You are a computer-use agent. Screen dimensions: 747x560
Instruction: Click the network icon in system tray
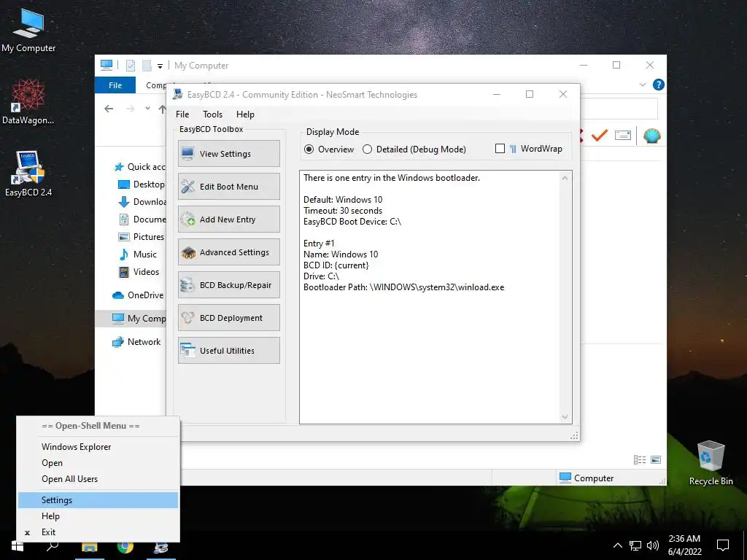(x=635, y=545)
